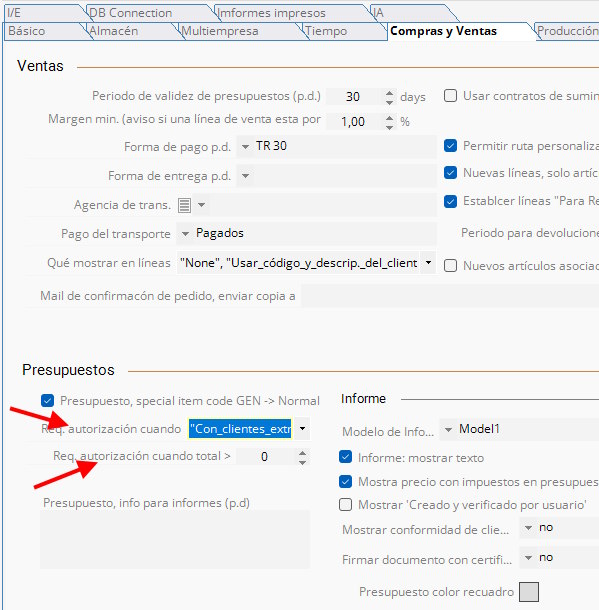Viewport: 599px width, 610px height.
Task: Toggle Establcer líneas "Para Re..." checkbox
Action: coord(450,201)
